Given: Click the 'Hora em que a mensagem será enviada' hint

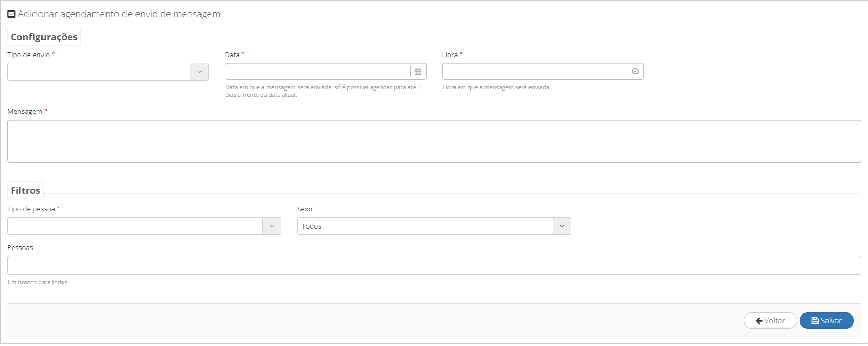Looking at the screenshot, I should point(496,87).
